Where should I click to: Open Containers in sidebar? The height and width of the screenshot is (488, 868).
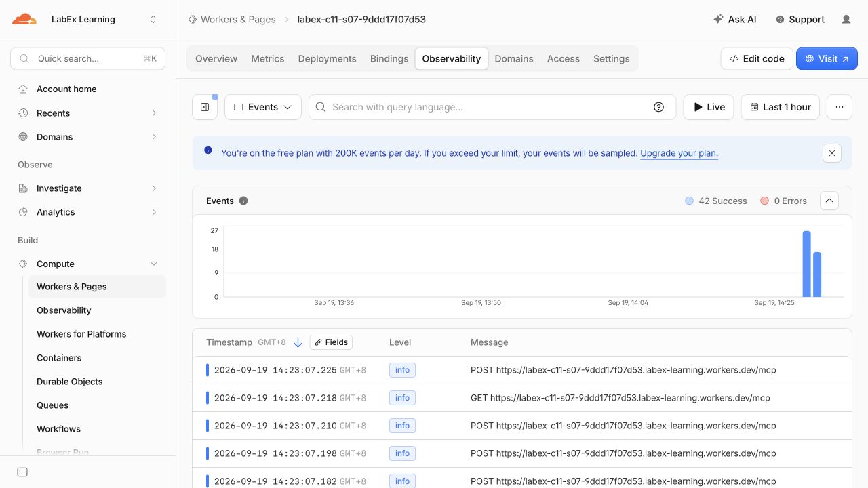[x=59, y=357]
